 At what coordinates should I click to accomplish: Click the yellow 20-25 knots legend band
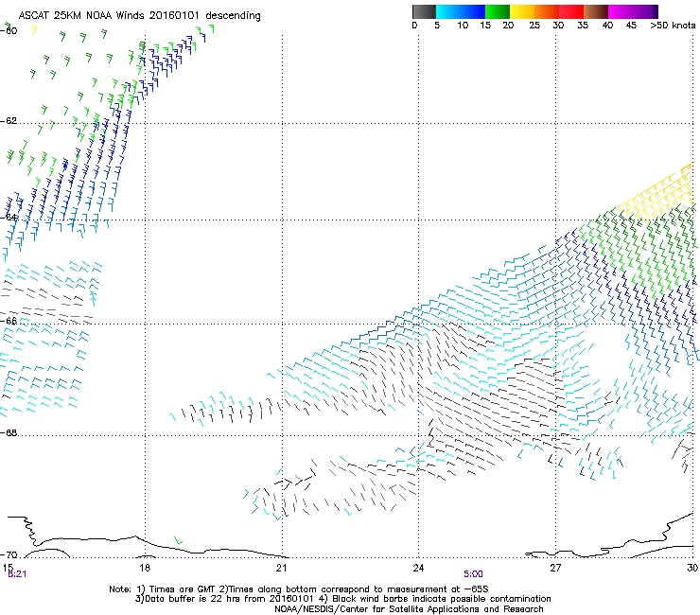(522, 11)
